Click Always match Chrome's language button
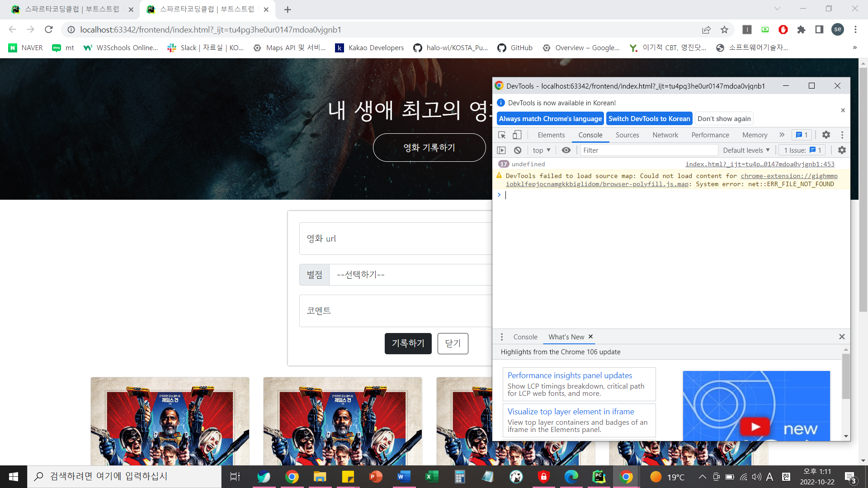The image size is (868, 488). click(550, 118)
